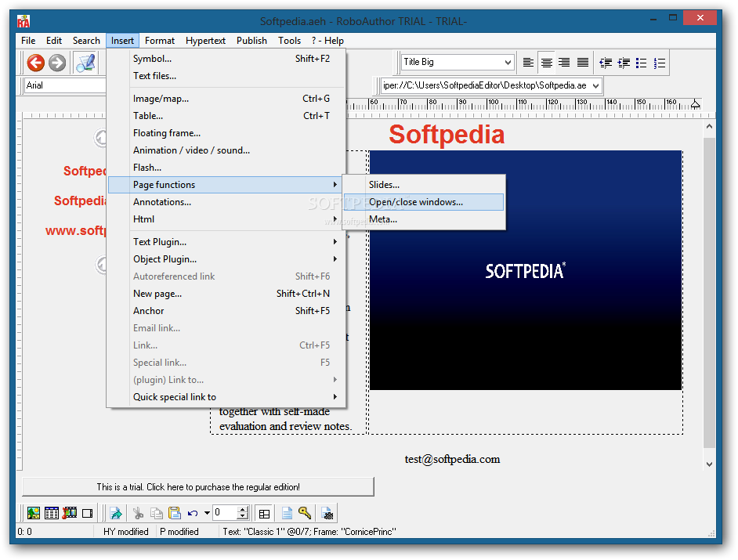738x560 pixels.
Task: Click the edit page pencil icon
Action: (85, 63)
